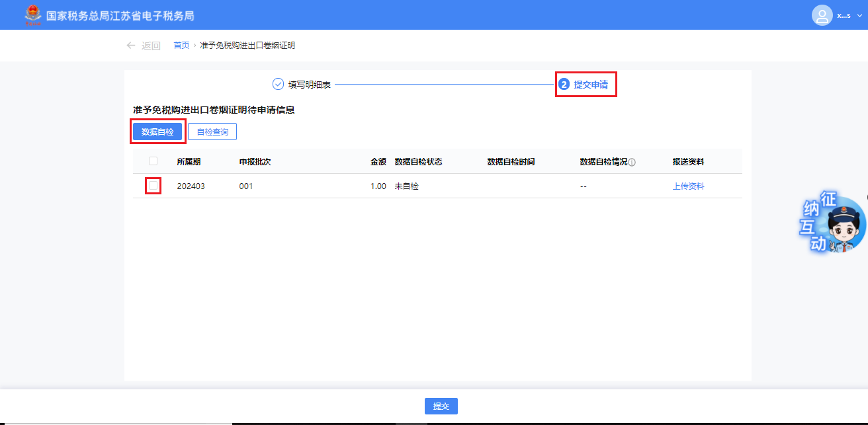Click the 未自检 status cell
Image resolution: width=868 pixels, height=425 pixels.
pyautogui.click(x=406, y=186)
